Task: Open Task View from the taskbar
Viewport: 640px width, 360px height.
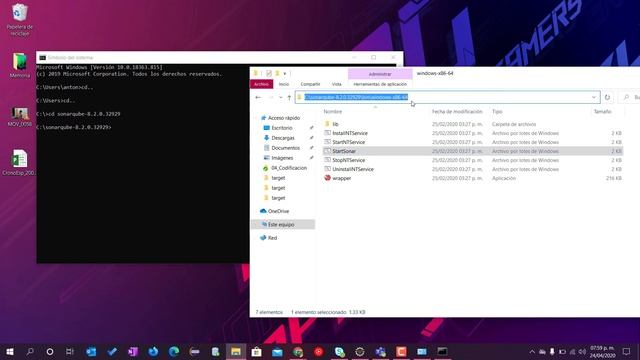Action: [70, 351]
